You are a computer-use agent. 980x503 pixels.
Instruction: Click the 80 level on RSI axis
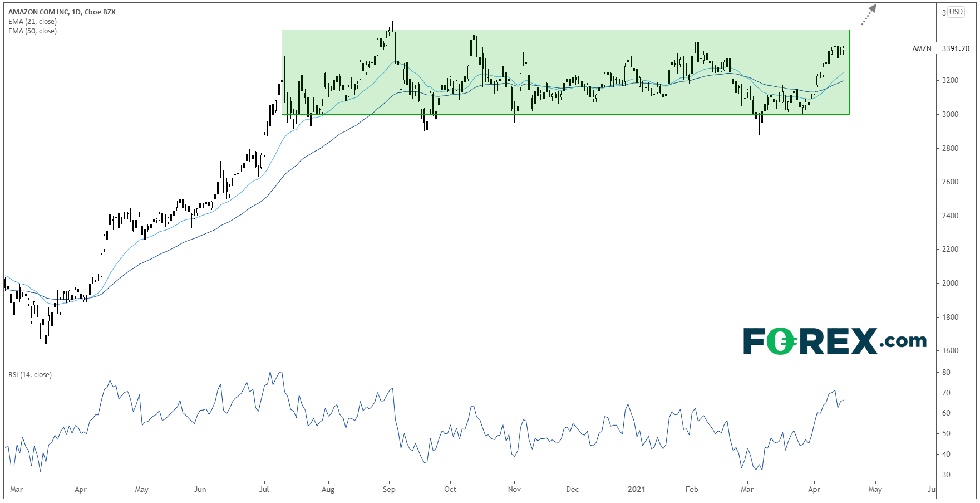946,372
